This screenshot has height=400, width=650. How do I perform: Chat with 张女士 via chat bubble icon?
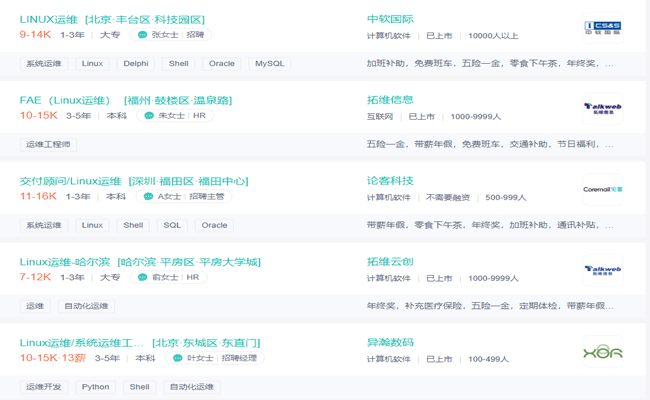pos(142,34)
